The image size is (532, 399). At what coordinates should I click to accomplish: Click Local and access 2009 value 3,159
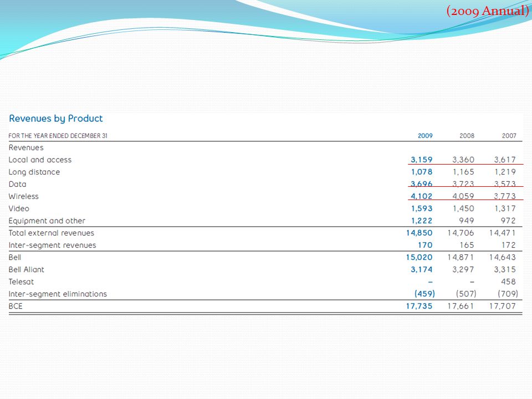click(421, 160)
